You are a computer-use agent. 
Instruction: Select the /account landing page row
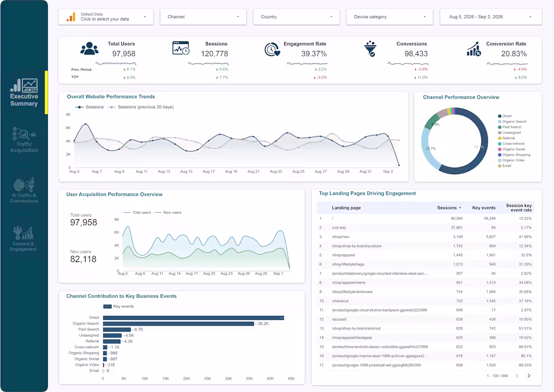coord(426,319)
